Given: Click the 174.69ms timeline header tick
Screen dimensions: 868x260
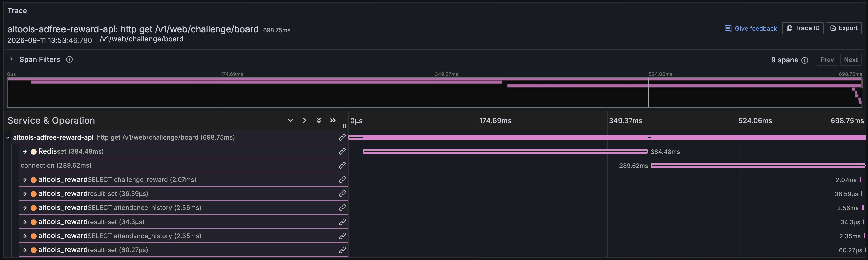Looking at the screenshot, I should click(x=495, y=121).
